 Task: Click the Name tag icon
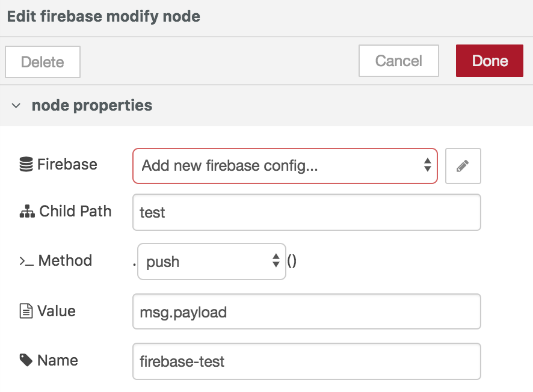click(x=26, y=360)
